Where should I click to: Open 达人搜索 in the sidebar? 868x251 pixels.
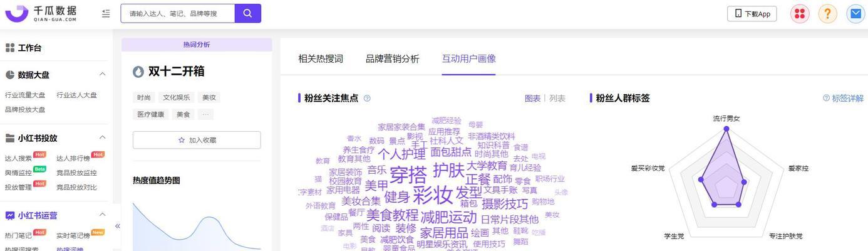[x=18, y=159]
